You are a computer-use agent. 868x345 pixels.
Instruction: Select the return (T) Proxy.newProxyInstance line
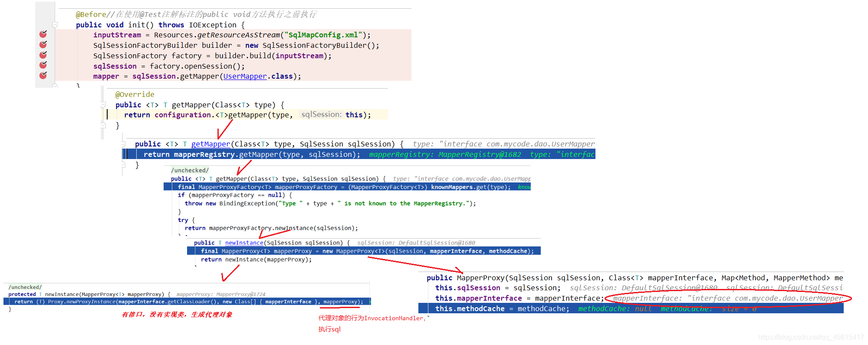[187, 302]
